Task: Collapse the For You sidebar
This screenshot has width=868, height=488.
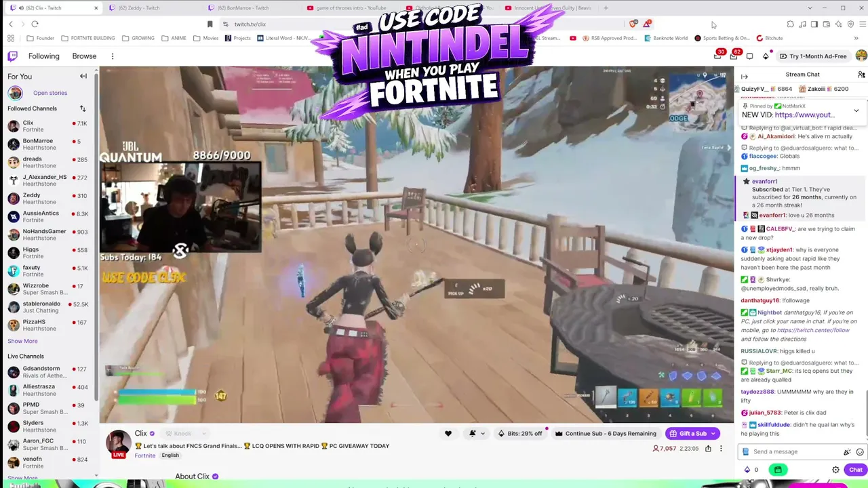Action: click(x=83, y=77)
